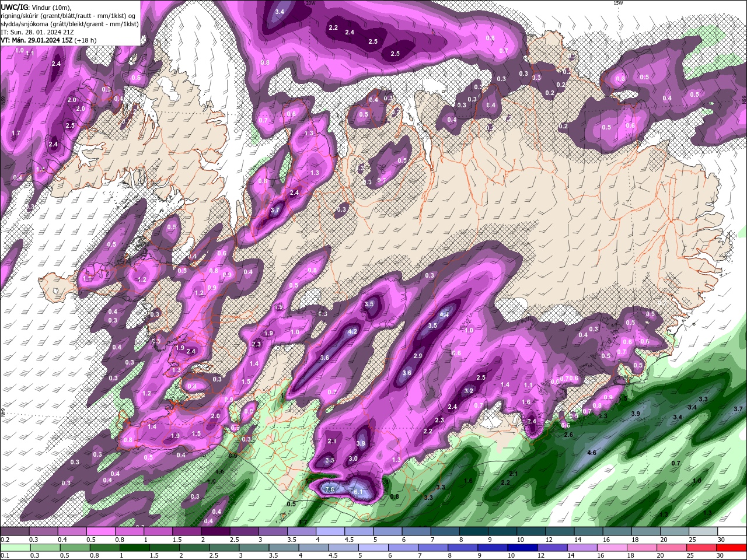747x560 pixels.
Task: Click the bright pink 0.5–0.8 snow legend swatch
Action: coord(100,531)
